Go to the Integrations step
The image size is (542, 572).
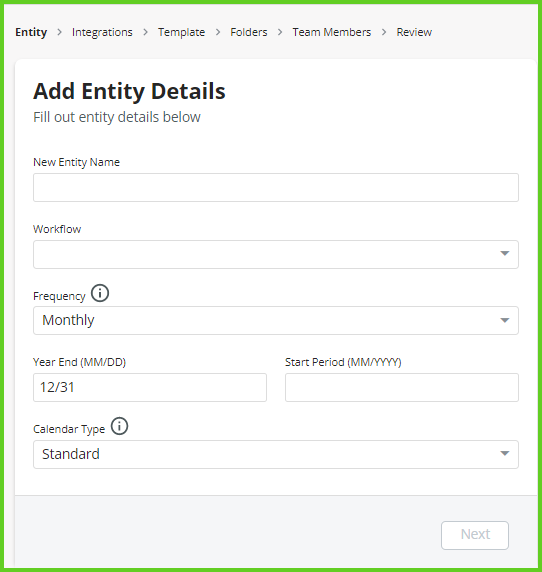pos(102,32)
